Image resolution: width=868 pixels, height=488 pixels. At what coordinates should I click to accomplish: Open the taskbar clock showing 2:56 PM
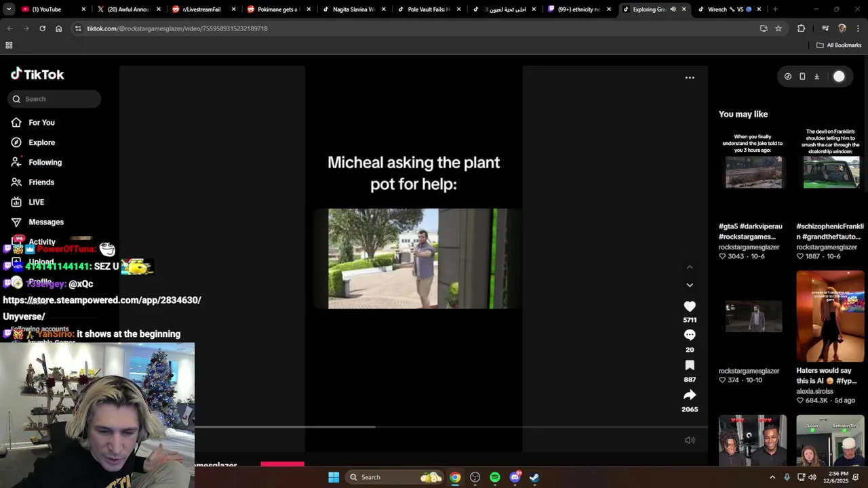point(838,477)
